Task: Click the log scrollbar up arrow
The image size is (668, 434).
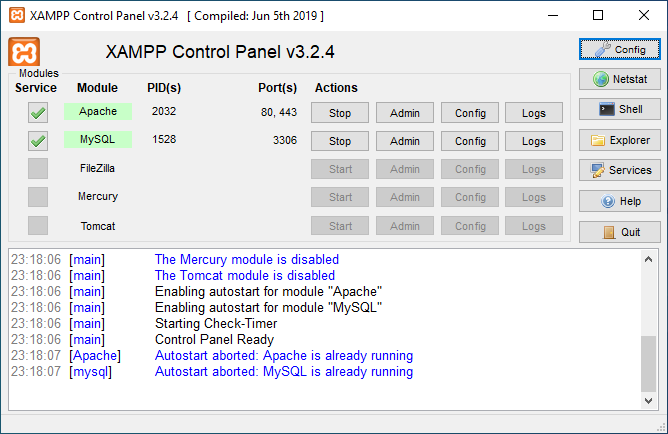Action: [x=648, y=259]
